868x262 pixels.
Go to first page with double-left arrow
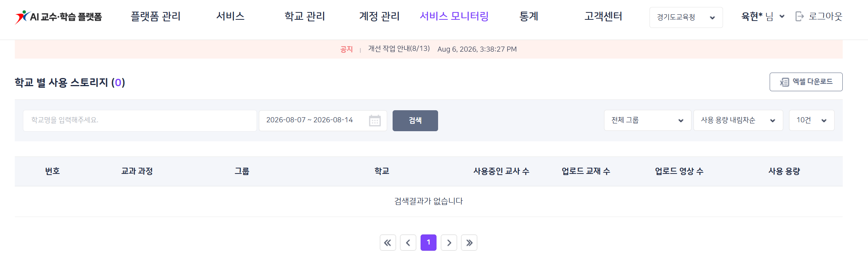[388, 243]
